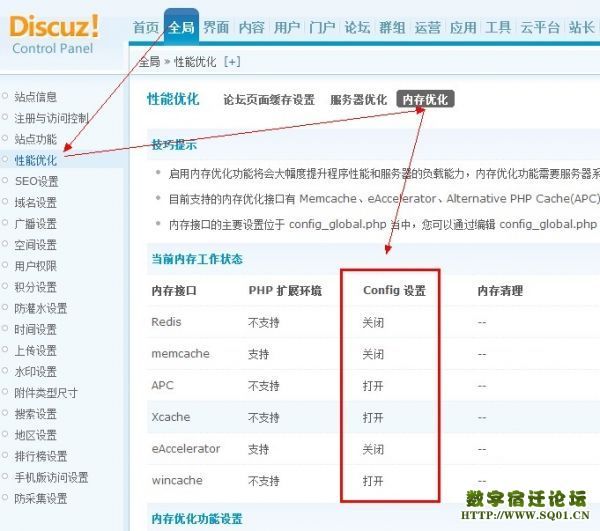Select 性能优化 in the sidebar
The width and height of the screenshot is (600, 531).
(x=36, y=160)
